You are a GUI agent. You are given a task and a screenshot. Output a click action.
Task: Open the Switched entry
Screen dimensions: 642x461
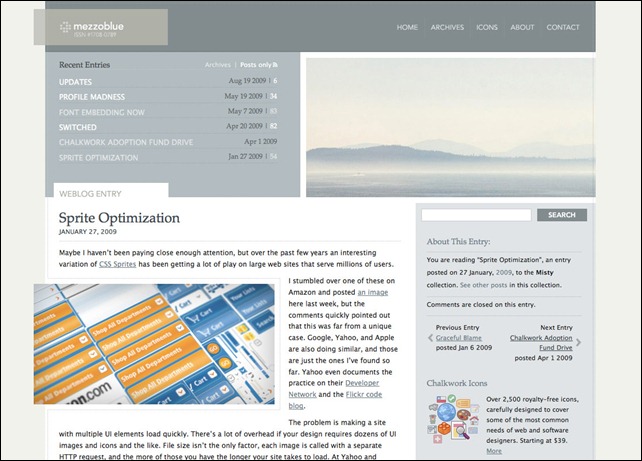pos(78,127)
